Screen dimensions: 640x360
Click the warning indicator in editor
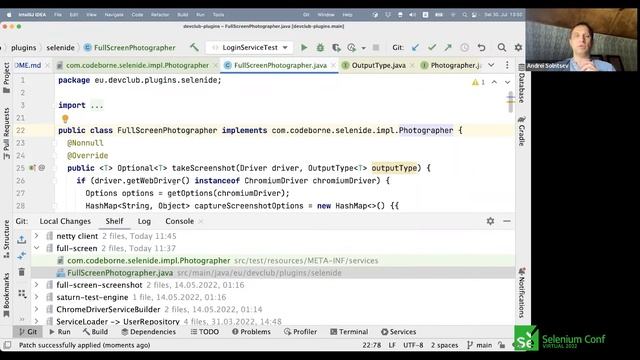[x=478, y=82]
